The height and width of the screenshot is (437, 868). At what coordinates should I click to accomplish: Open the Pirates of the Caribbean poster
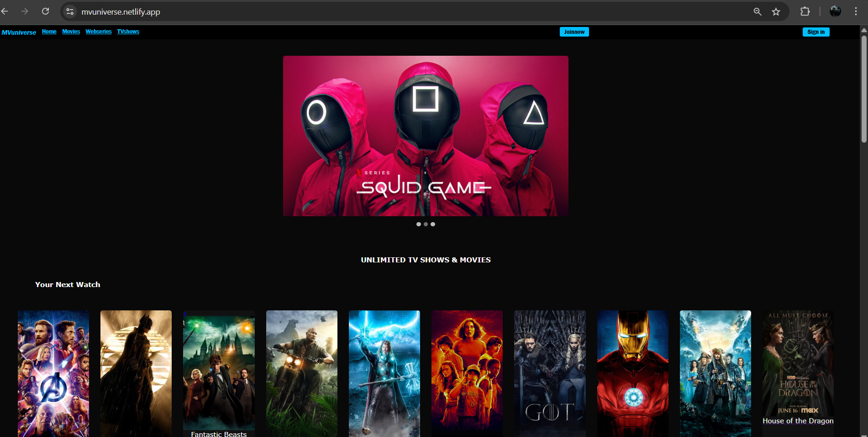click(x=715, y=374)
